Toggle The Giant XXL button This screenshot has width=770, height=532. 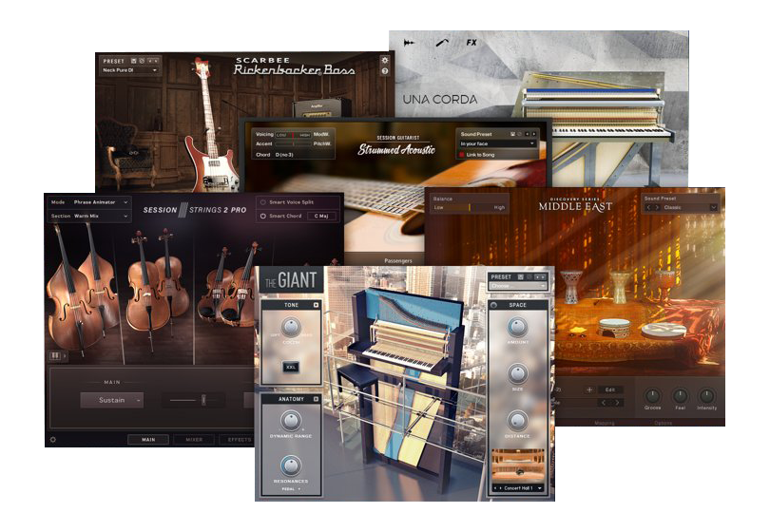click(x=291, y=367)
